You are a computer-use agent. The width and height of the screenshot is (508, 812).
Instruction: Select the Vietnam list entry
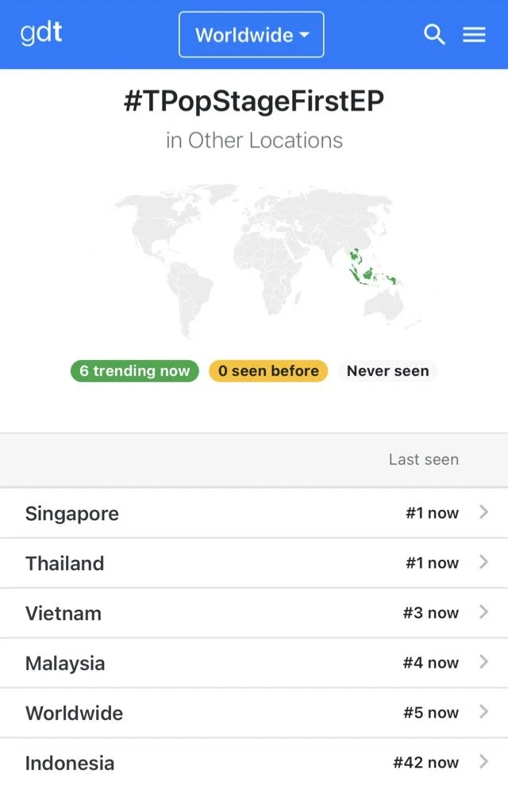63,614
